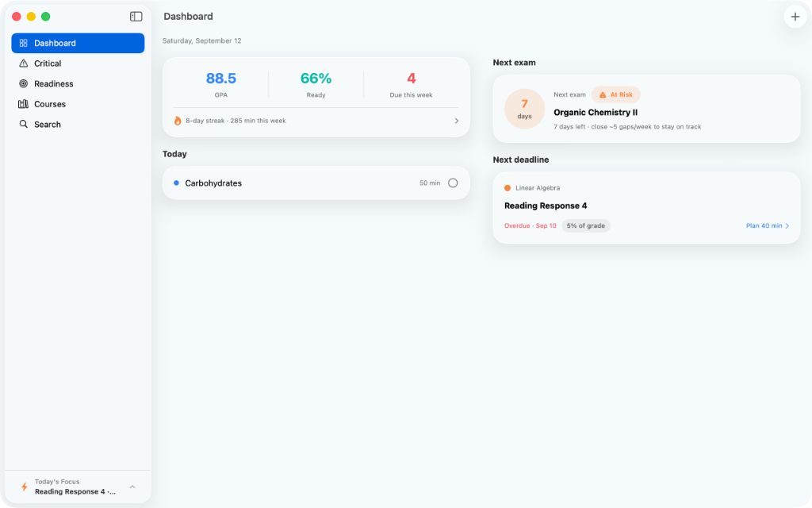The height and width of the screenshot is (508, 812).
Task: Navigate to Courses
Action: click(x=78, y=104)
